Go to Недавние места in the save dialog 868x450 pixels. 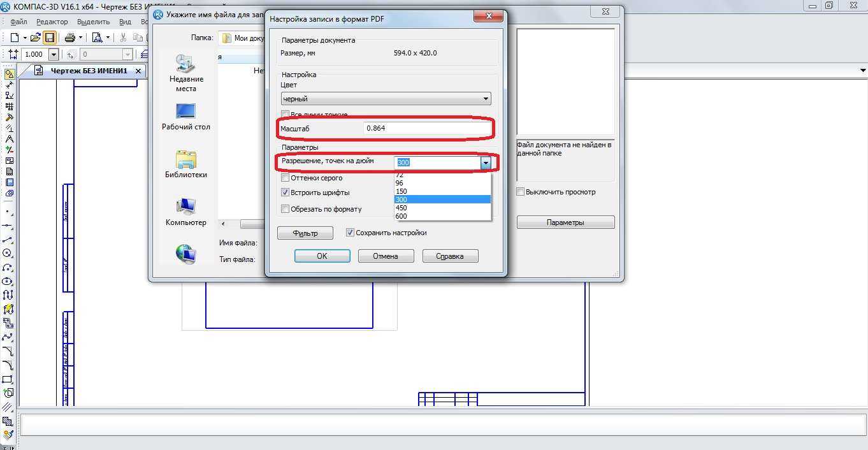186,73
